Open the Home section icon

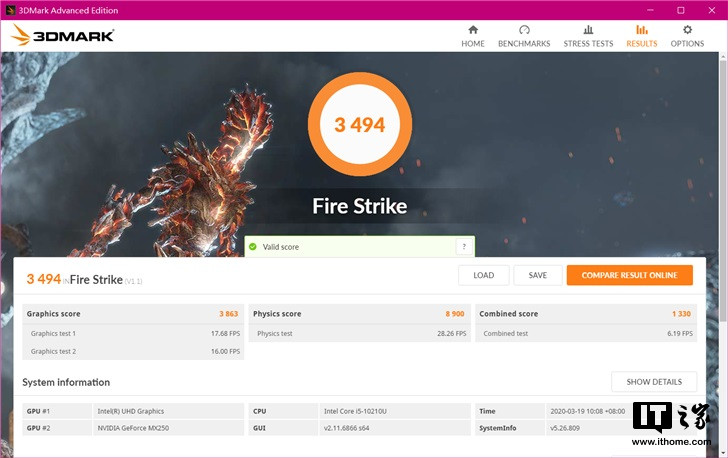(473, 30)
